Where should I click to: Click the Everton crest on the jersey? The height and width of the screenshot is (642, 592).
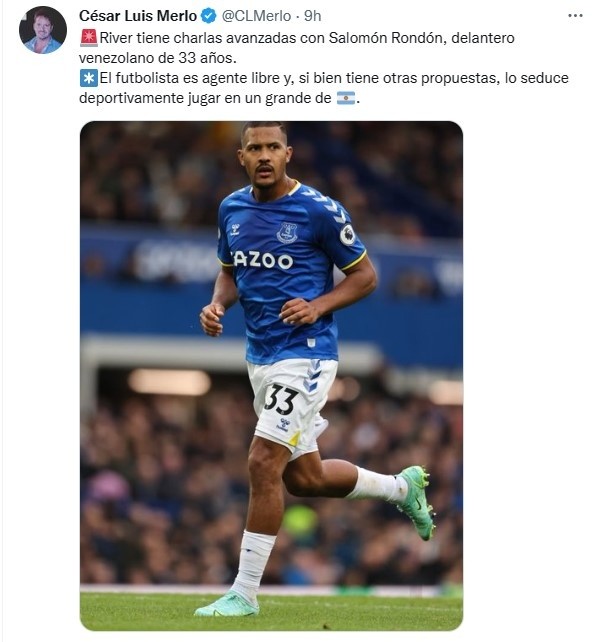pos(287,233)
